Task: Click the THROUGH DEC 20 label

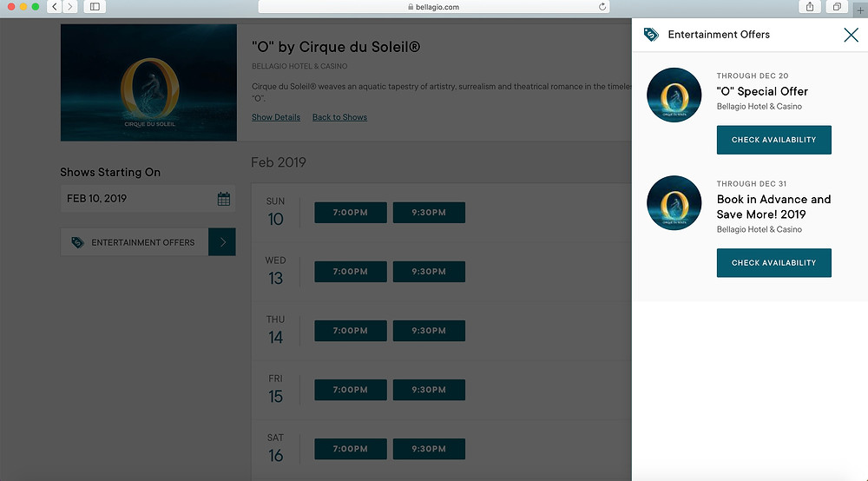Action: pyautogui.click(x=753, y=76)
